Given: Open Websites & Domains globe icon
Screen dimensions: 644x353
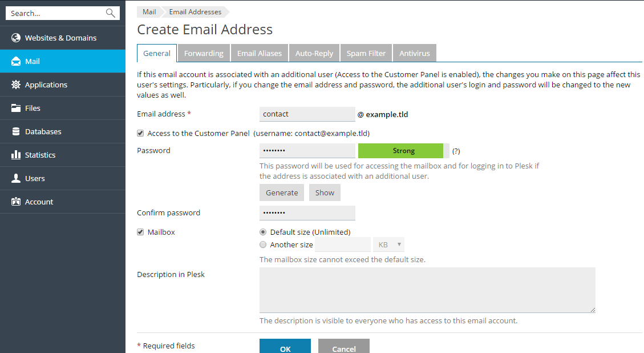Looking at the screenshot, I should 16,38.
